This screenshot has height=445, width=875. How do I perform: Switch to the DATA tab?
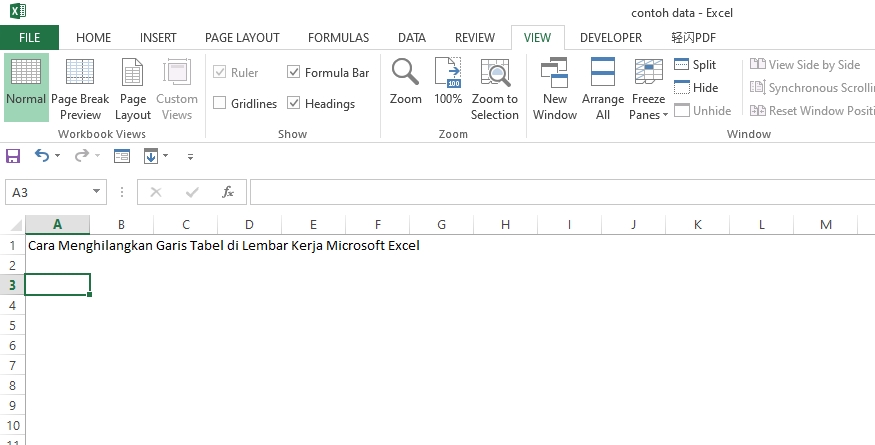coord(412,37)
